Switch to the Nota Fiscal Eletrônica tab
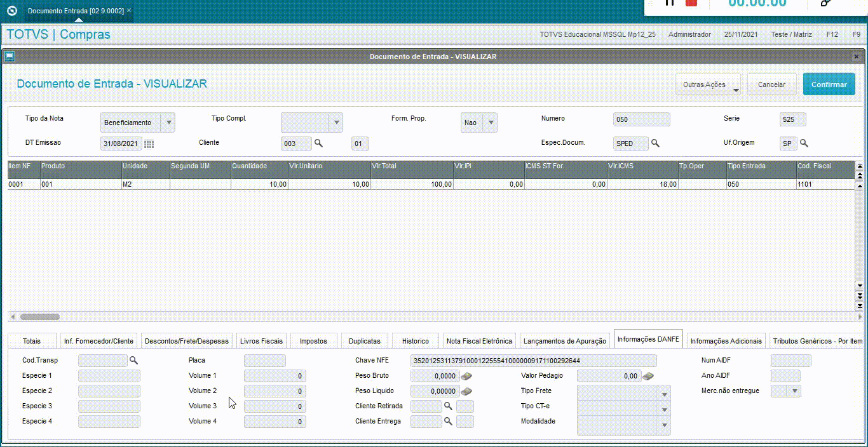This screenshot has height=447, width=868. (x=479, y=341)
